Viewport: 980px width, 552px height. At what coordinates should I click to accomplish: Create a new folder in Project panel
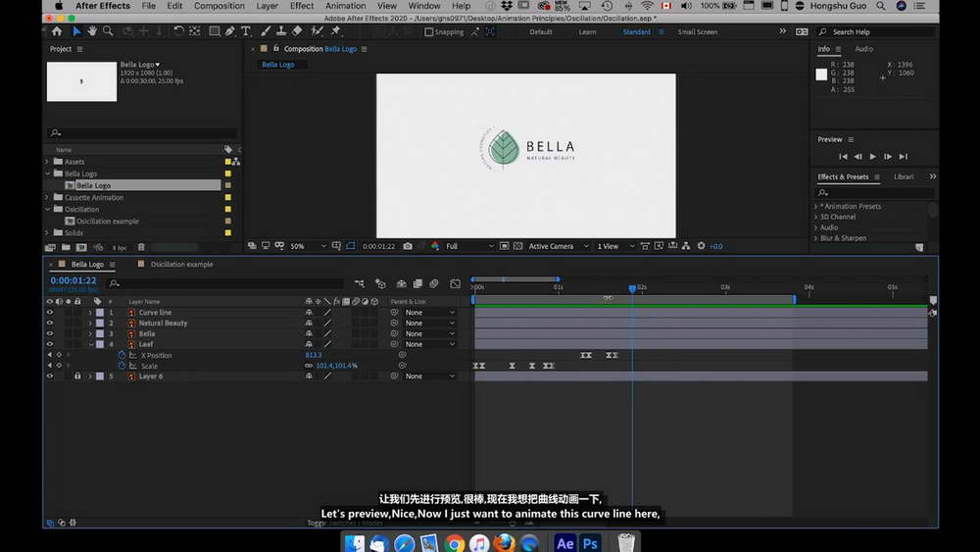66,247
